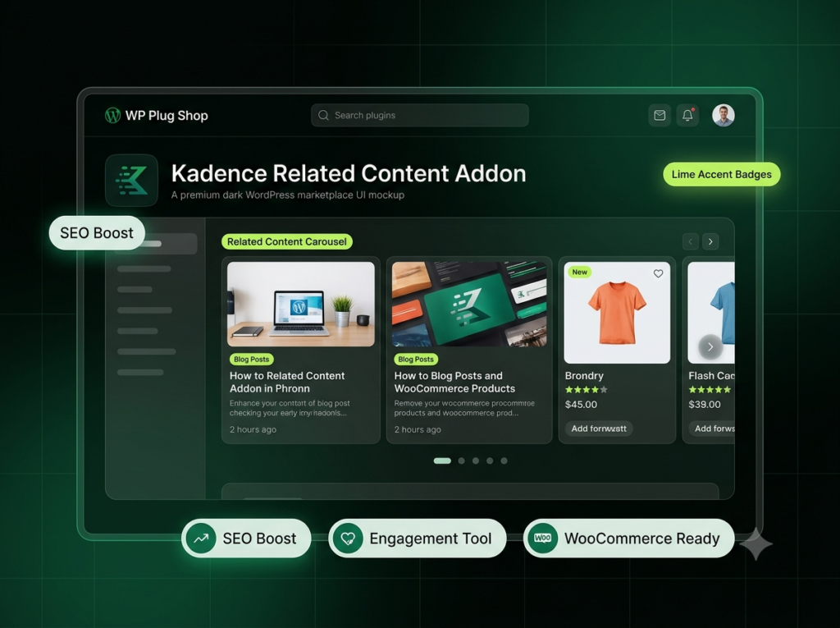Screen dimensions: 840x628
Task: Open How to Related Content Addon article
Action: pos(287,382)
